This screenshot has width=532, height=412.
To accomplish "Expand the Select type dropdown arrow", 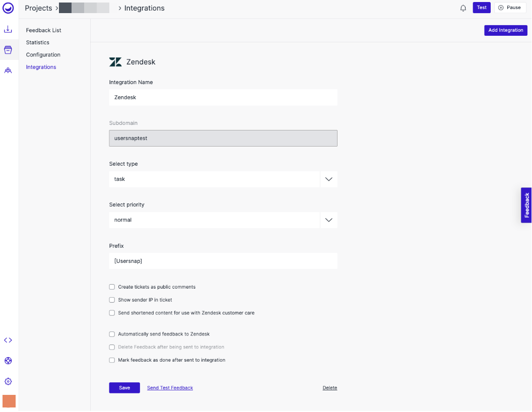I will [329, 179].
